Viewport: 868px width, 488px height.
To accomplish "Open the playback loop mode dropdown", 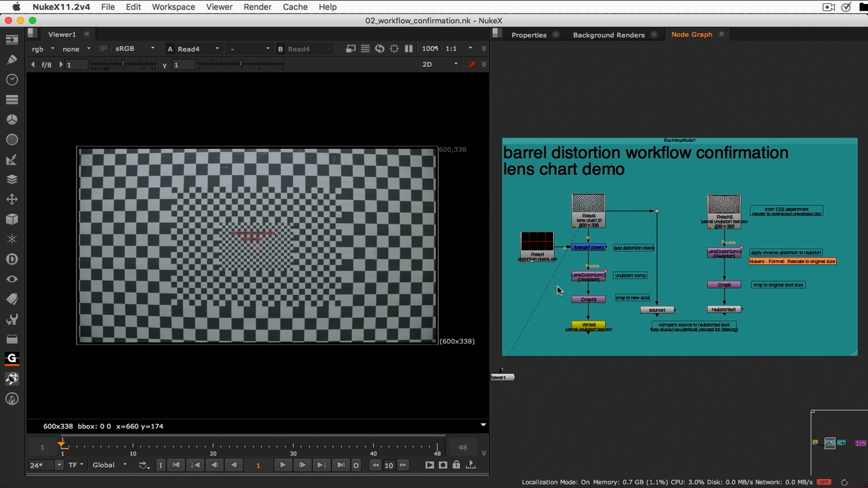I will coord(144,465).
